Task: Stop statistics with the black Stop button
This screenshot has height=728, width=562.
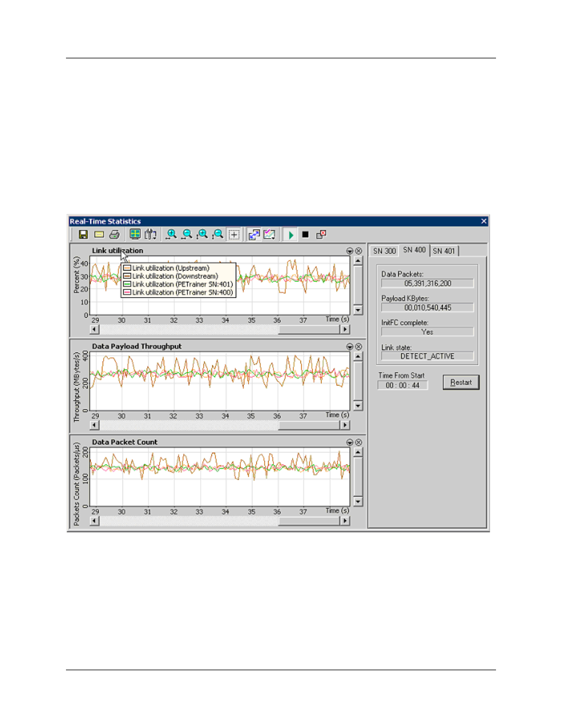Action: coord(305,235)
